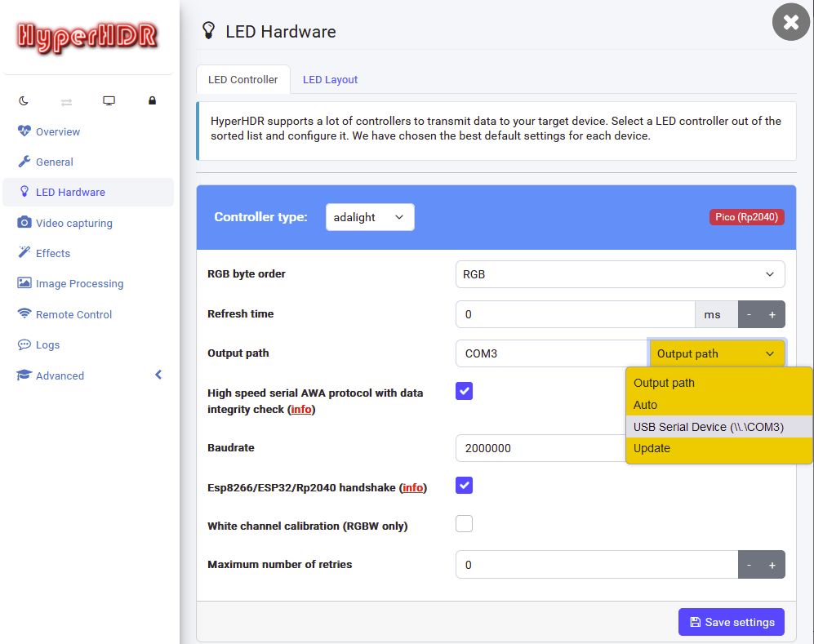
Task: Click the Video capturing camera icon
Action: (x=24, y=223)
